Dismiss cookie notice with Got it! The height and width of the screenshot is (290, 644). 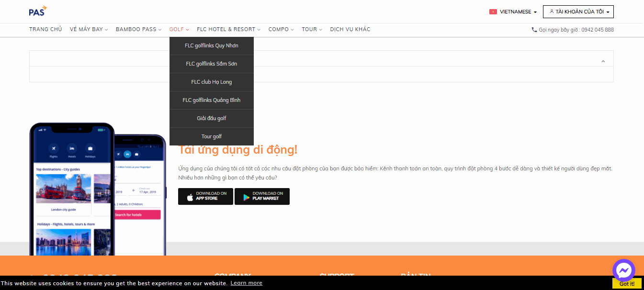click(x=627, y=284)
